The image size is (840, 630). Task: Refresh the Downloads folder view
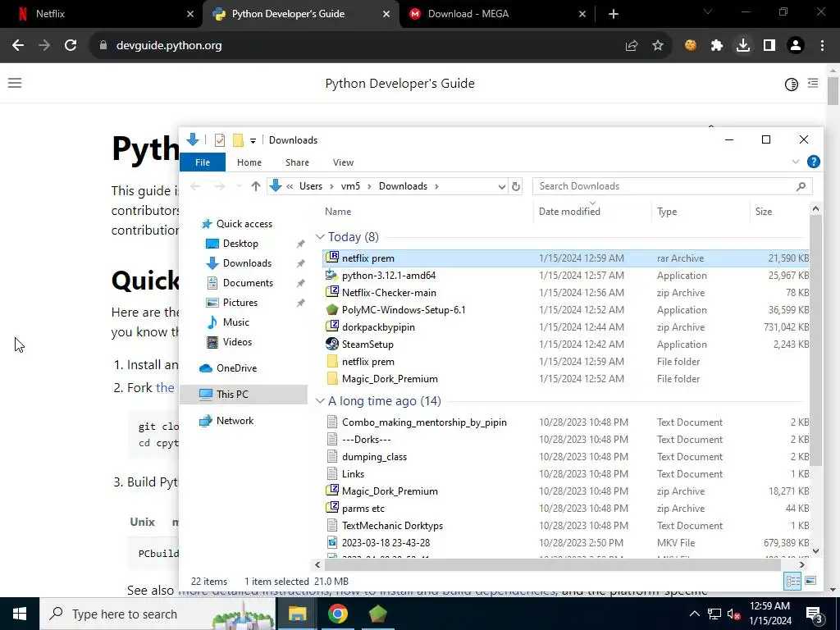click(515, 186)
